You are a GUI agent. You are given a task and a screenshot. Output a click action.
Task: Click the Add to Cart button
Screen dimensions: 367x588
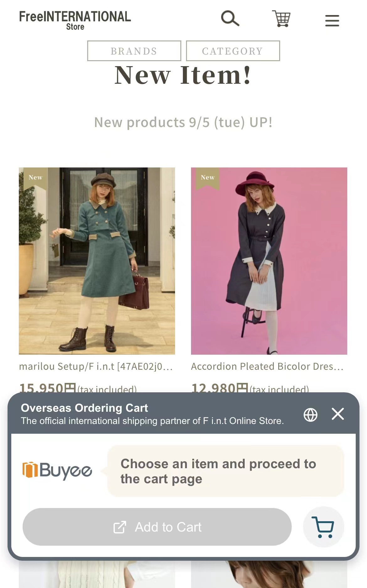[x=157, y=527]
